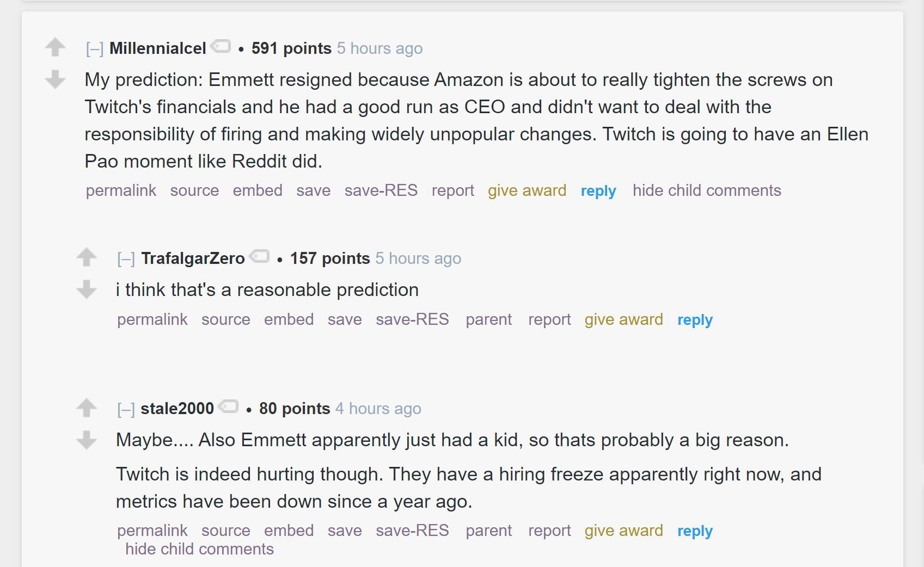The height and width of the screenshot is (567, 924).
Task: Downvote TrafalgarZero's comment
Action: coord(87,289)
